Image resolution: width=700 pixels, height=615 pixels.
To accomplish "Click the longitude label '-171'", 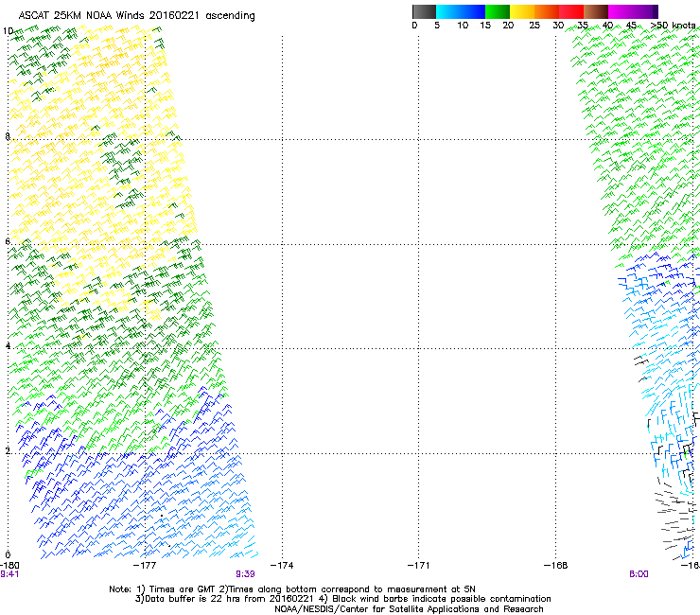I will point(419,566).
